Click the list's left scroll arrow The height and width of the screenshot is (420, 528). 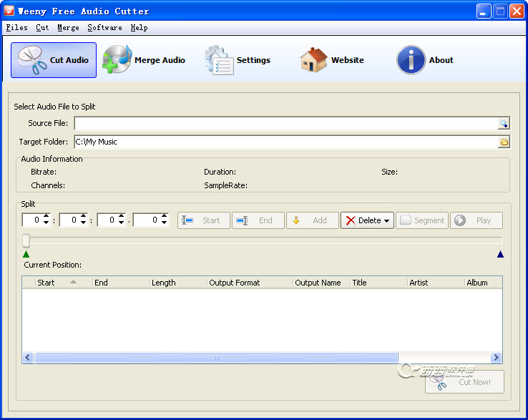(x=28, y=357)
